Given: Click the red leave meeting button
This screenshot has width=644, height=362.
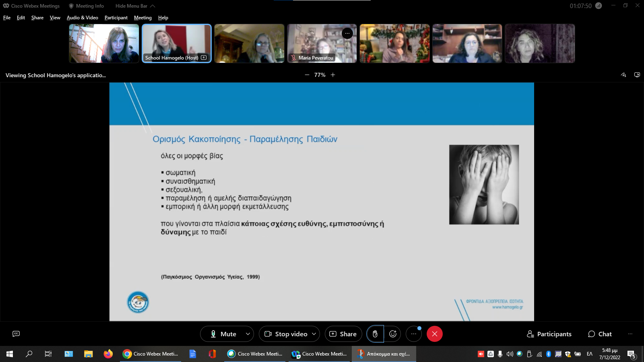Looking at the screenshot, I should coord(435,334).
